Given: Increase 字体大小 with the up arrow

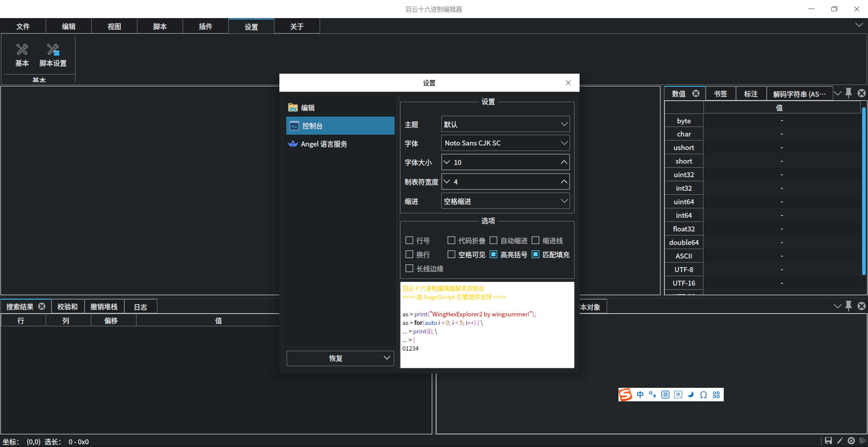Looking at the screenshot, I should 564,162.
